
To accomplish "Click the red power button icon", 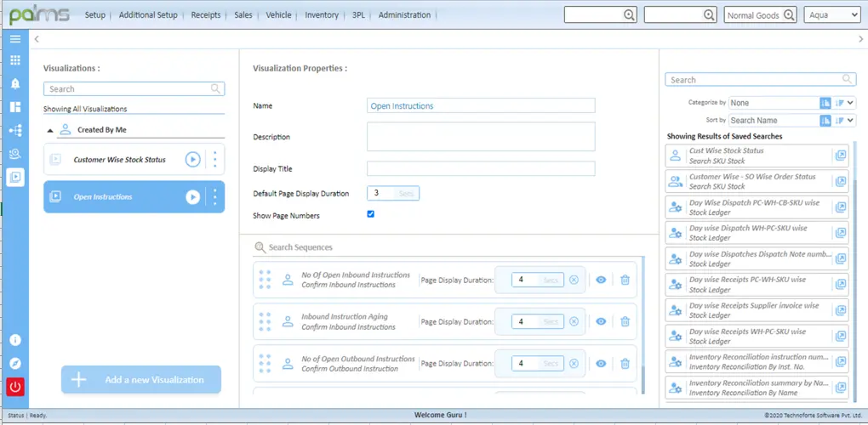I will point(14,387).
